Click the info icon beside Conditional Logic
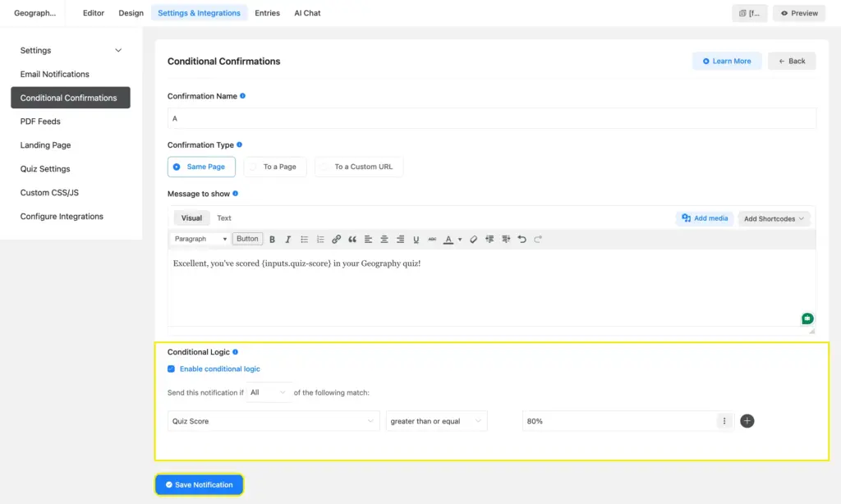Screen dimensions: 841x504 pyautogui.click(x=235, y=351)
